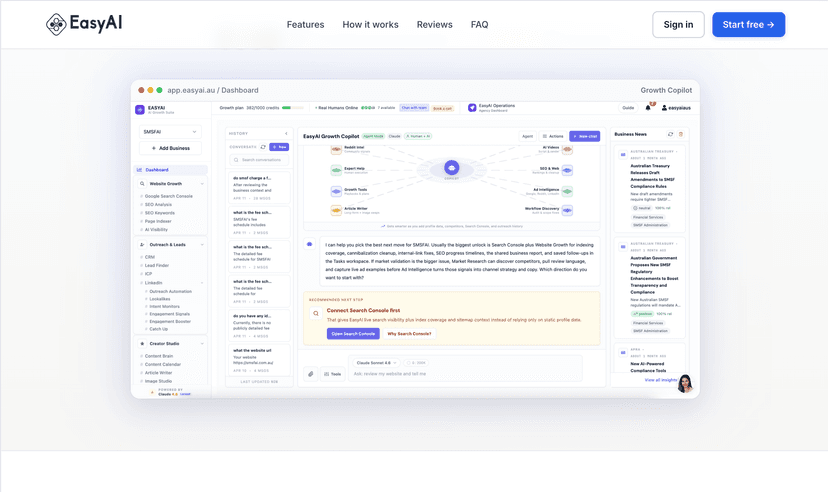This screenshot has height=492, width=828.
Task: Click the Agent button in Copilot header
Action: (x=528, y=137)
